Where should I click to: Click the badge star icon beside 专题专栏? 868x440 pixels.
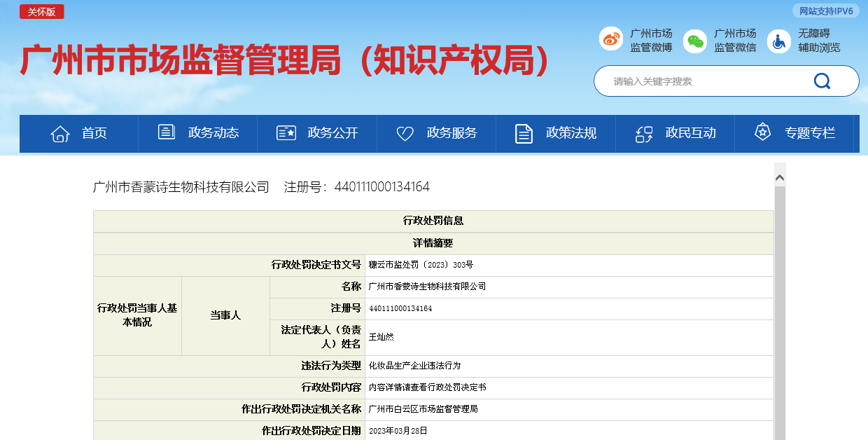(x=762, y=132)
